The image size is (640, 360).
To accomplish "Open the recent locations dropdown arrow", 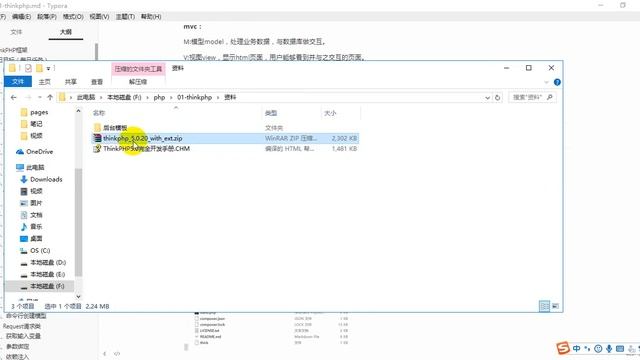I will (40, 98).
